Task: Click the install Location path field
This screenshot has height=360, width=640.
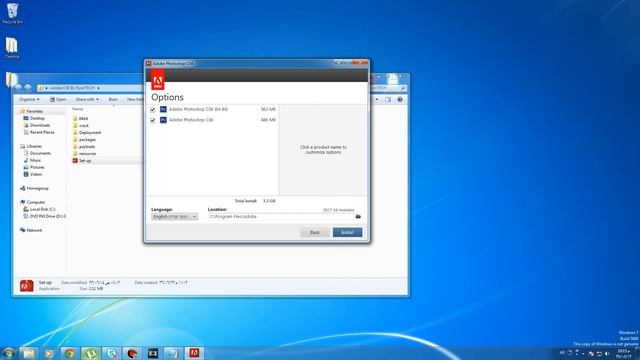Action: [281, 217]
